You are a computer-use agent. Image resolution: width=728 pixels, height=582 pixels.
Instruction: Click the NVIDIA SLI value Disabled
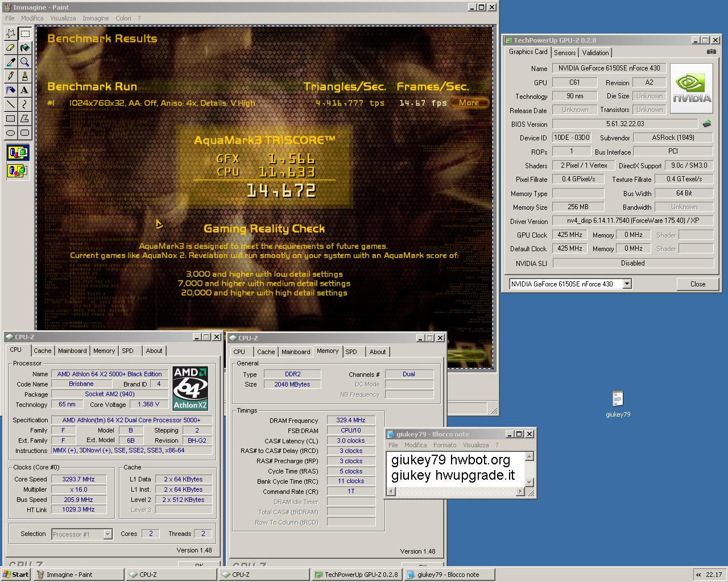tap(632, 263)
